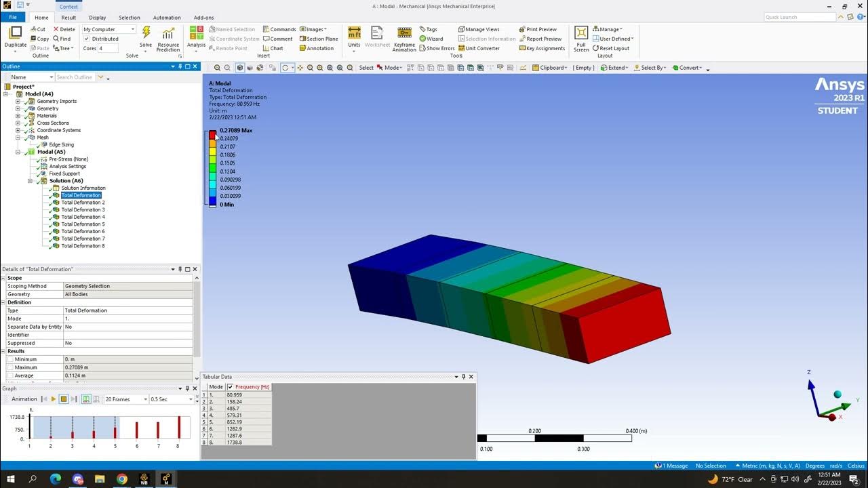
Task: Click the red maximum legend color band
Action: pyautogui.click(x=212, y=134)
